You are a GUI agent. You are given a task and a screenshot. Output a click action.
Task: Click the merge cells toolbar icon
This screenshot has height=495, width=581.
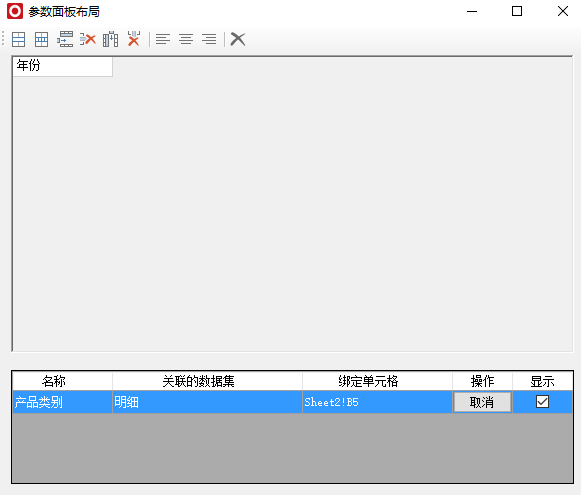click(18, 39)
